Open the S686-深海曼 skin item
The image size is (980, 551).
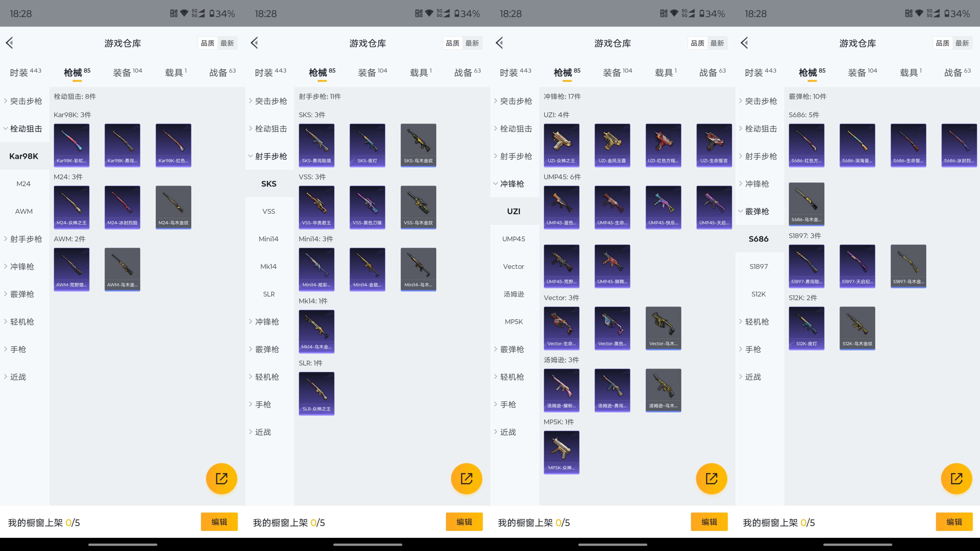pyautogui.click(x=857, y=145)
